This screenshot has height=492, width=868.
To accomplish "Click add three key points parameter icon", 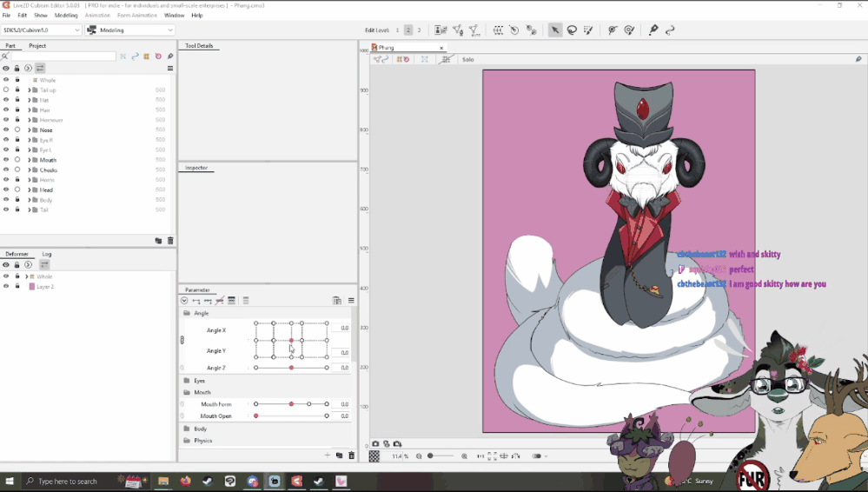I will [208, 300].
